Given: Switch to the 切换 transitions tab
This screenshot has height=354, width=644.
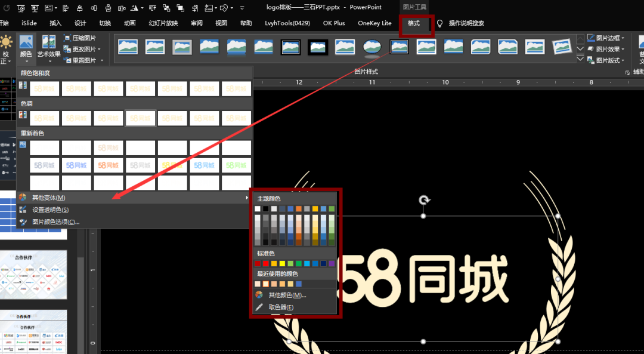Looking at the screenshot, I should [x=105, y=23].
